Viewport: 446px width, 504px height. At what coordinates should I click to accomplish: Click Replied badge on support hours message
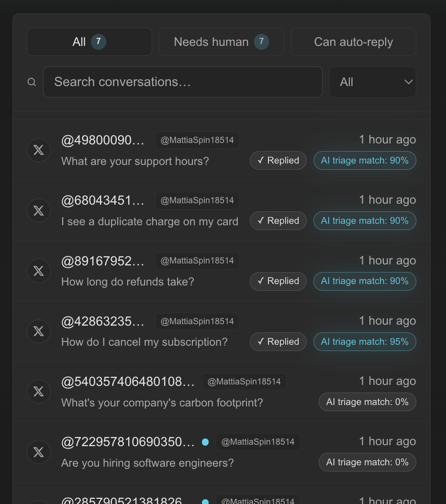(278, 161)
